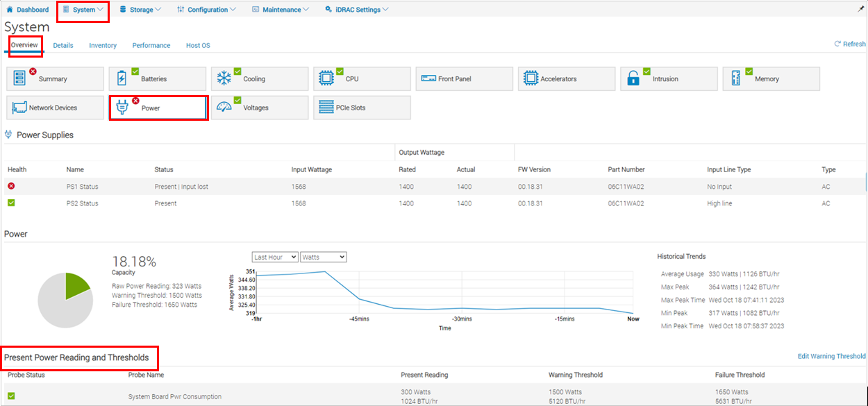Click the pin icon at top right
Viewport: 868px width, 406px height.
[x=861, y=9]
